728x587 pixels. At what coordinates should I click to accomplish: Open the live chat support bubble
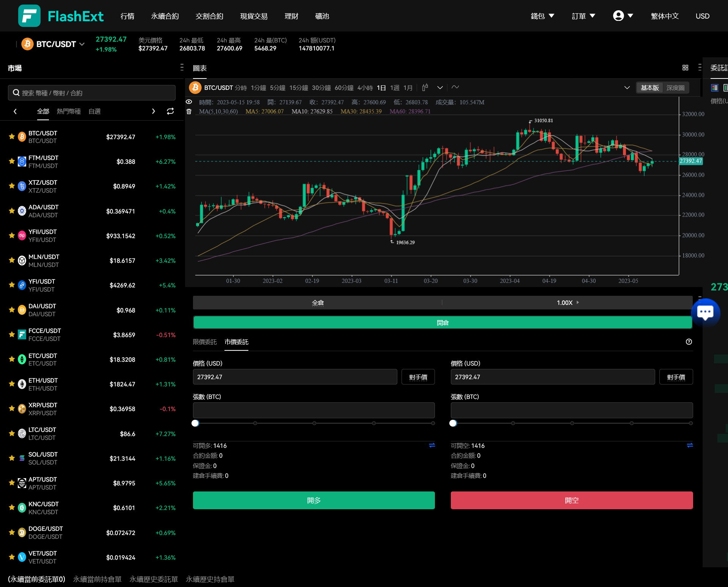click(x=705, y=312)
